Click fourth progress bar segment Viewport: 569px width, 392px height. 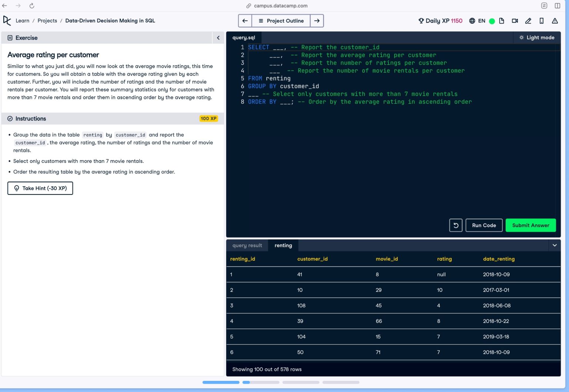point(341,382)
